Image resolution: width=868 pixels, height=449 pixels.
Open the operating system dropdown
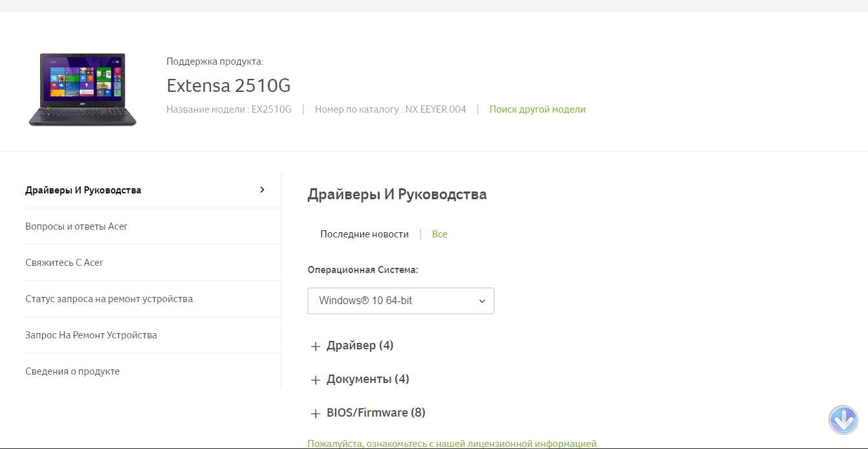[x=401, y=301]
